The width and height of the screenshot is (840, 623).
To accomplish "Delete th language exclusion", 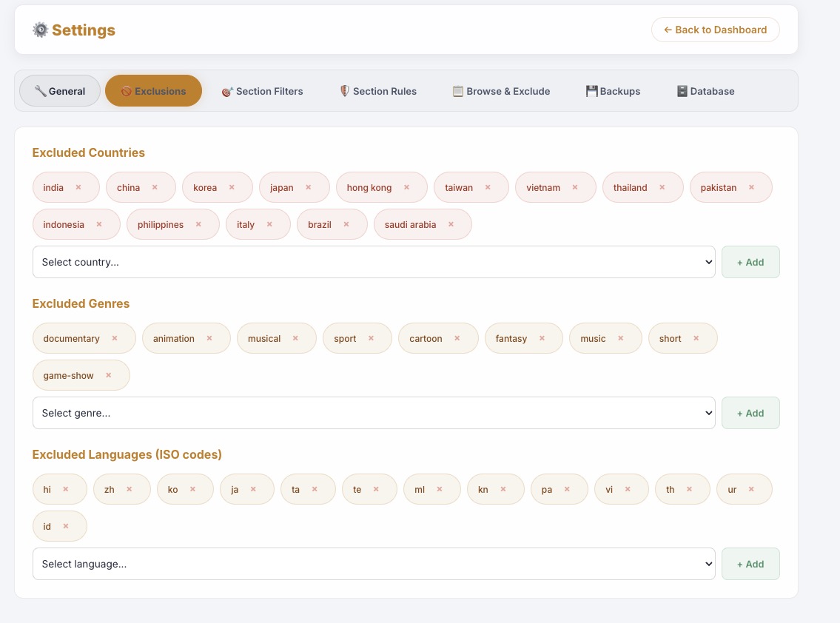I will pyautogui.click(x=690, y=490).
